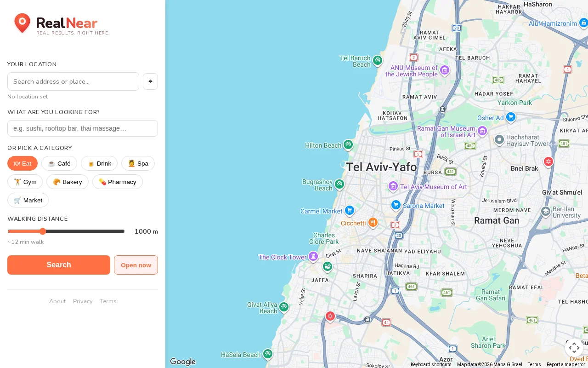This screenshot has height=368, width=588.
Task: Open the Tel Aviv Museum of Art pin
Action: point(393,186)
